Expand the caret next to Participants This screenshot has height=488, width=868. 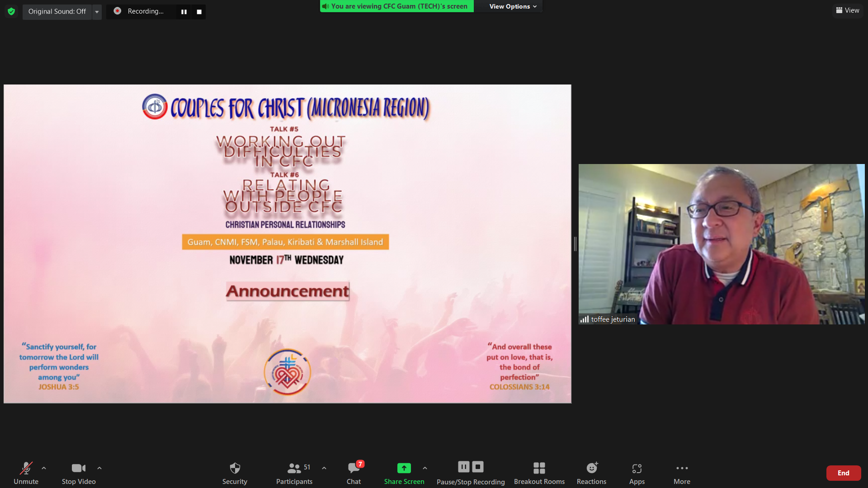point(324,468)
